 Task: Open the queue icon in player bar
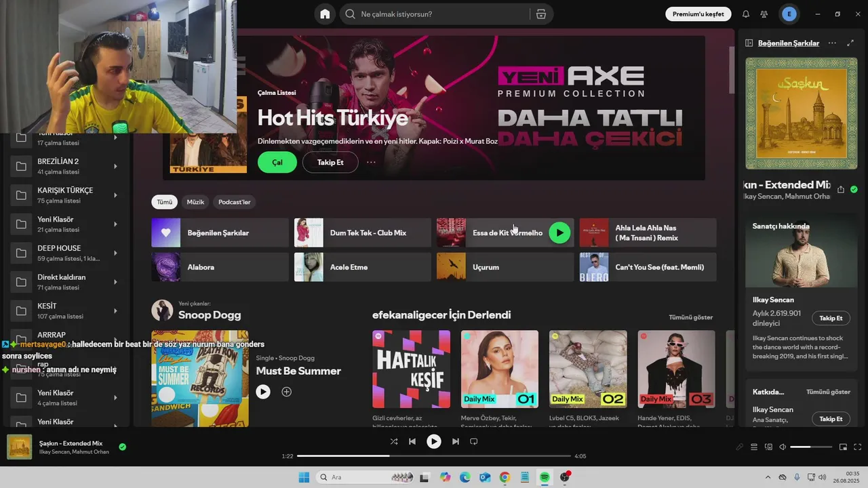pyautogui.click(x=754, y=447)
